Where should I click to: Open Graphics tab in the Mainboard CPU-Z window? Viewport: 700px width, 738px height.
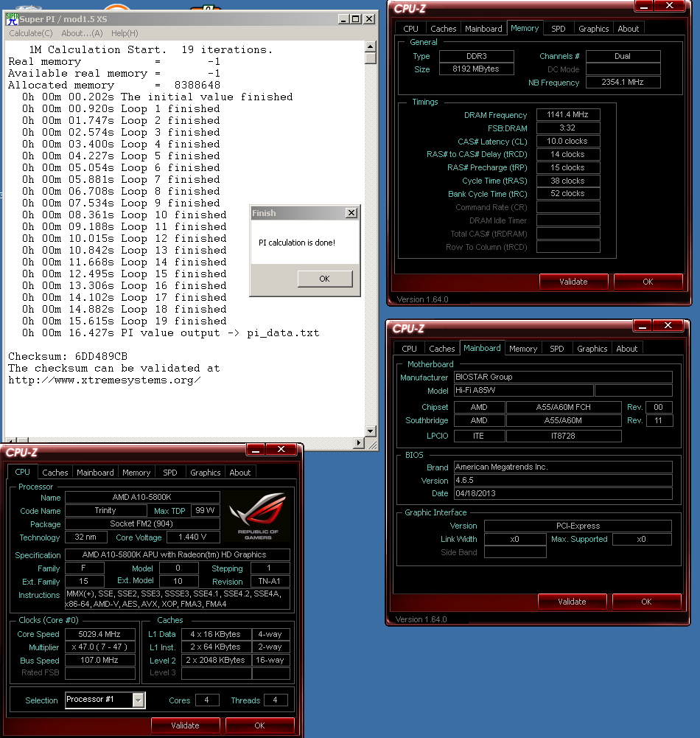coord(592,349)
